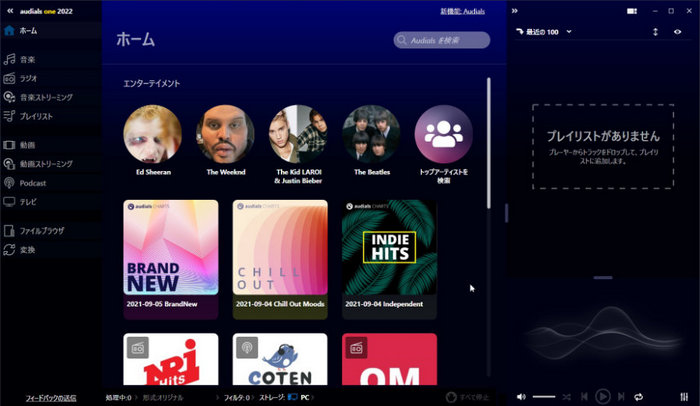Click the COTEN podcast card
700x406 pixels.
point(280,359)
